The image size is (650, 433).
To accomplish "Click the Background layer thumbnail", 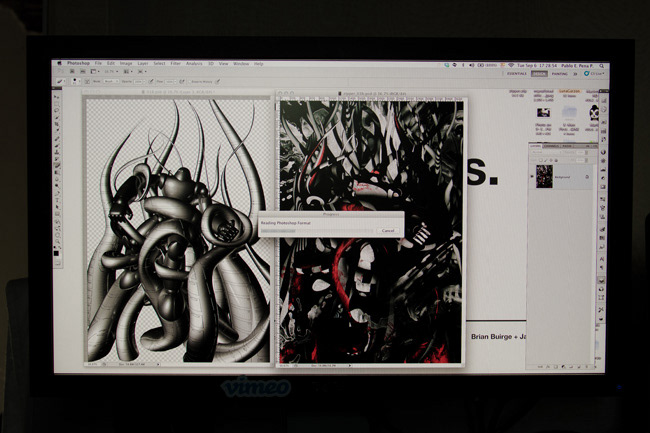I will tap(545, 177).
